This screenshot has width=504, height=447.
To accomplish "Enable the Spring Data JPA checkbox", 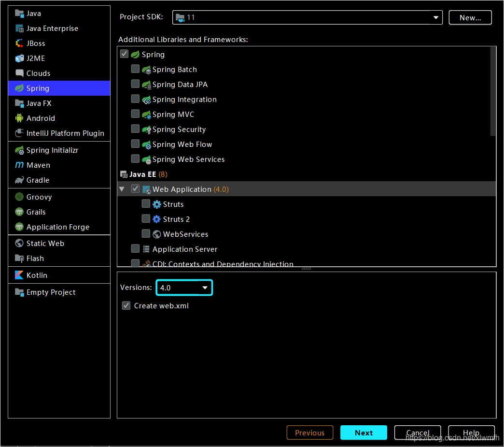I will (x=135, y=84).
